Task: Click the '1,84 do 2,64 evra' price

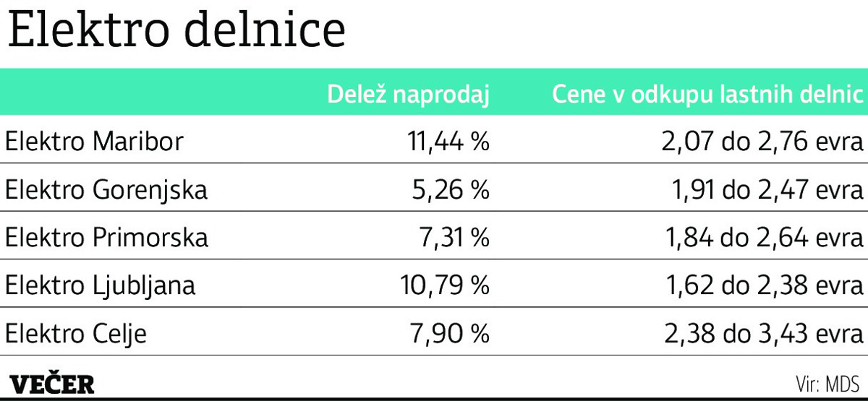Action: point(765,238)
